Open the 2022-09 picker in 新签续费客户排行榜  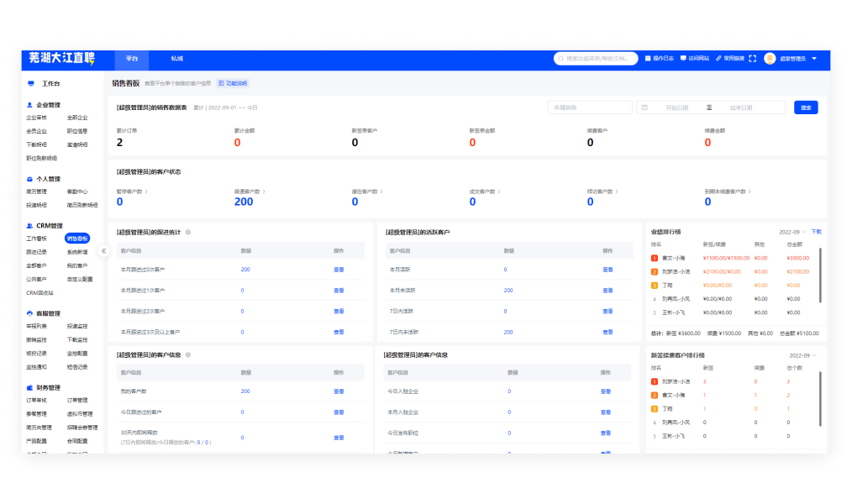[802, 355]
